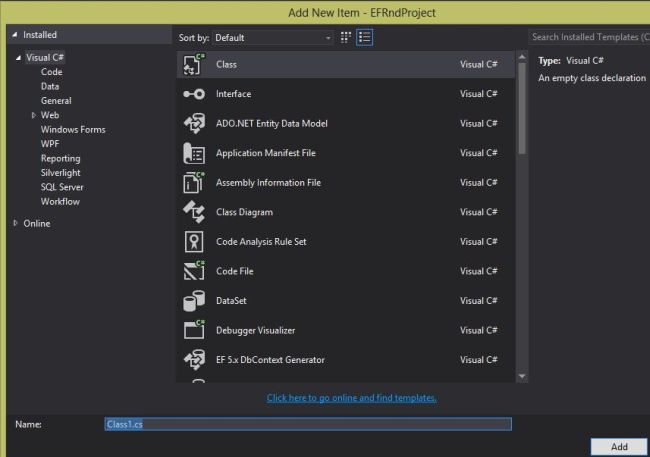Select 'Code Analysis Rule Set' text

coord(261,242)
